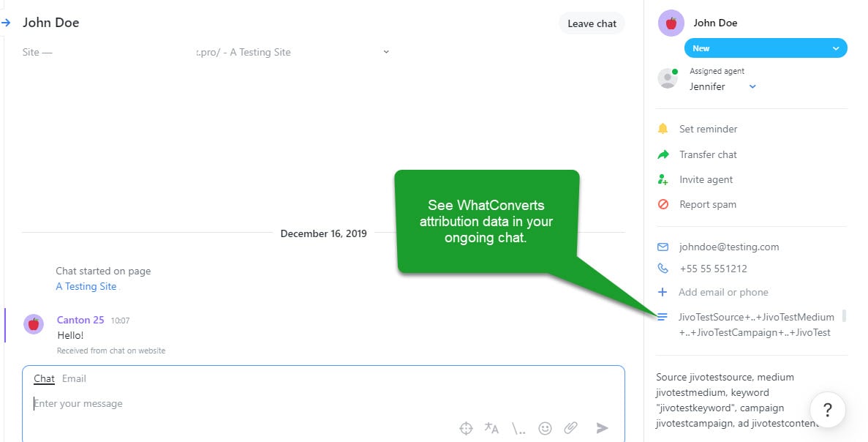Click the John Doe apple avatar in sidebar

point(671,23)
